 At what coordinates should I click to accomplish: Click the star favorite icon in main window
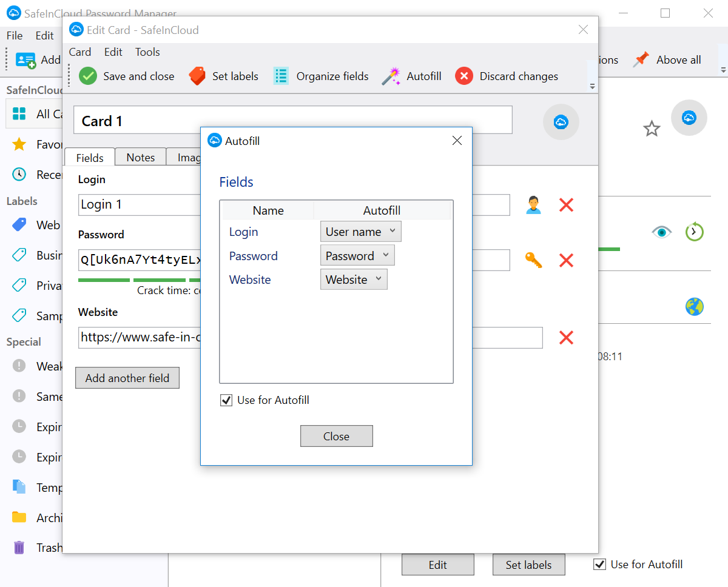tap(652, 129)
